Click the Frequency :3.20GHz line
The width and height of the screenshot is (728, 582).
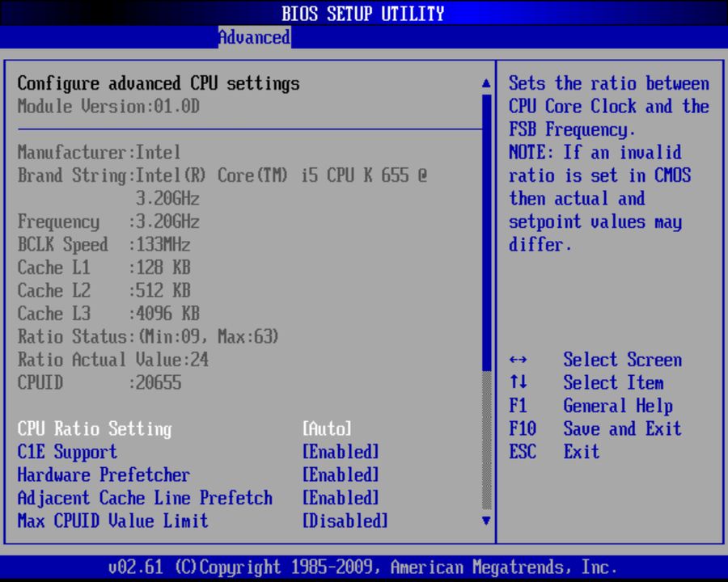point(108,221)
